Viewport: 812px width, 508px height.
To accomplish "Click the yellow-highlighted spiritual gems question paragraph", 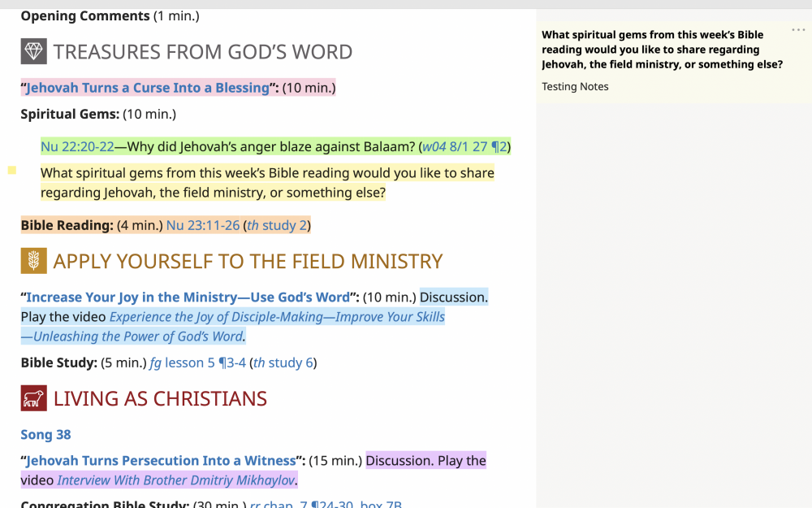I will [267, 183].
